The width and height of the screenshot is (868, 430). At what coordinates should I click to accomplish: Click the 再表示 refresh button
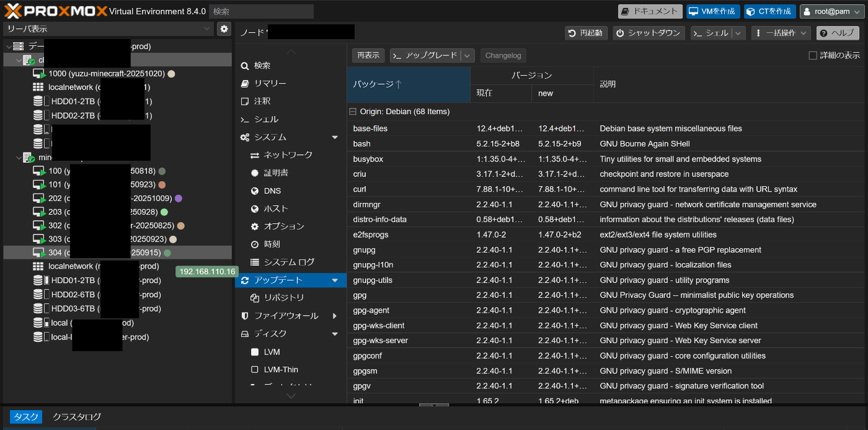pyautogui.click(x=368, y=55)
